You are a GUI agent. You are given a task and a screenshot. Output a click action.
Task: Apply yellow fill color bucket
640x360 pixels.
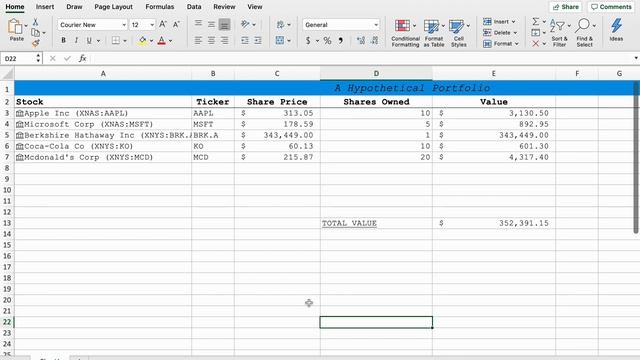(142, 40)
